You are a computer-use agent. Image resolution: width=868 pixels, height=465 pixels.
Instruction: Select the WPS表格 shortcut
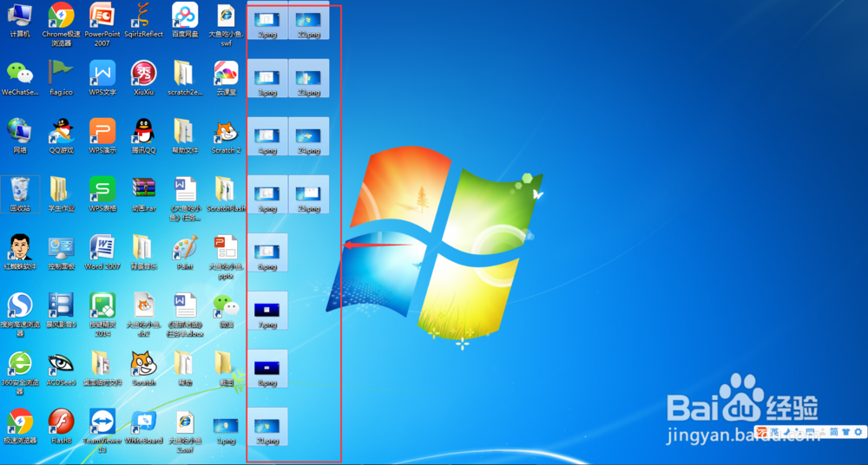tap(102, 194)
